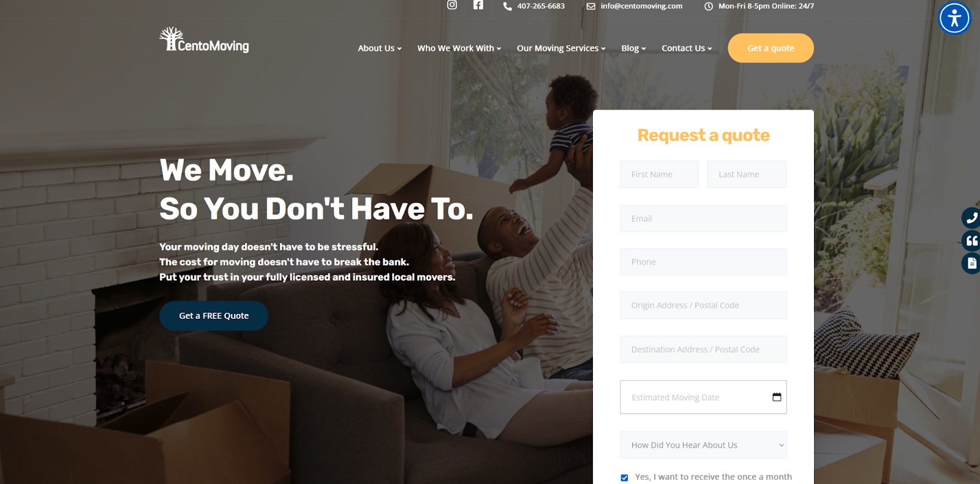
Task: Open the Instagram icon link
Action: [x=452, y=5]
